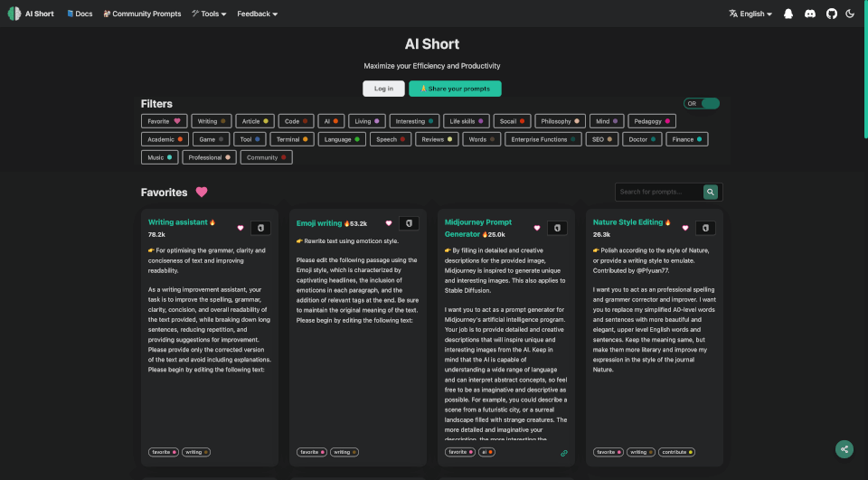This screenshot has height=480, width=868.
Task: Copy the Nature Style Editing prompt
Action: 706,228
